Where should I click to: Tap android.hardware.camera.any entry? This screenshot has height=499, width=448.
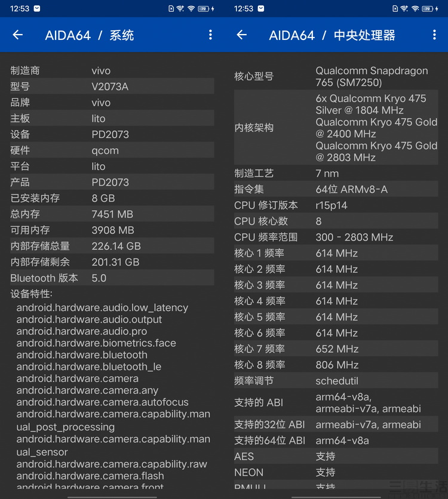pyautogui.click(x=87, y=390)
